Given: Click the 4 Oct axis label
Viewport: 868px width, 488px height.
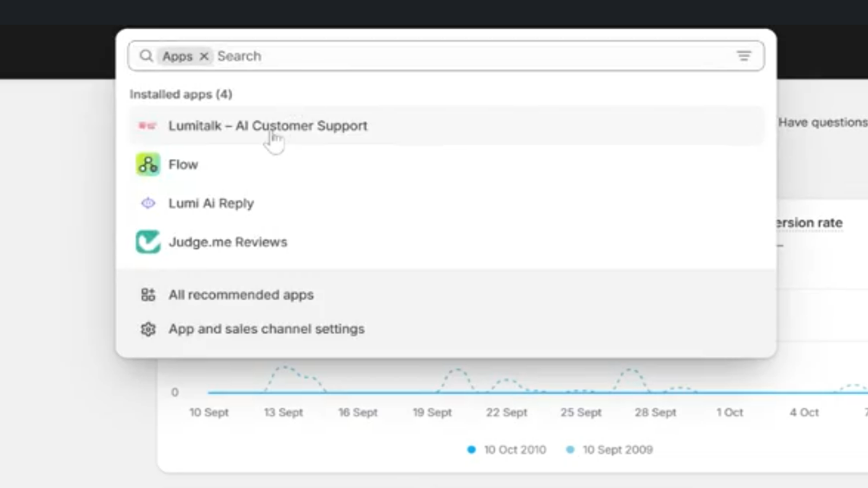Looking at the screenshot, I should (x=804, y=412).
